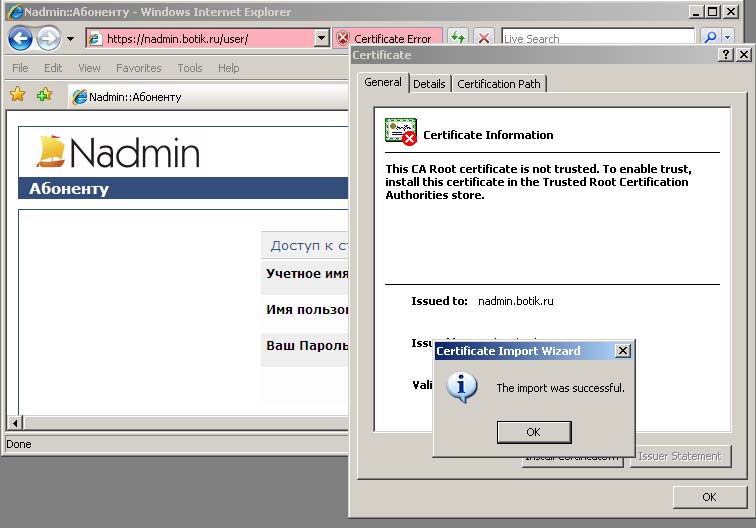The image size is (756, 528).
Task: Open the recent pages dropdown arrow
Action: [70, 39]
